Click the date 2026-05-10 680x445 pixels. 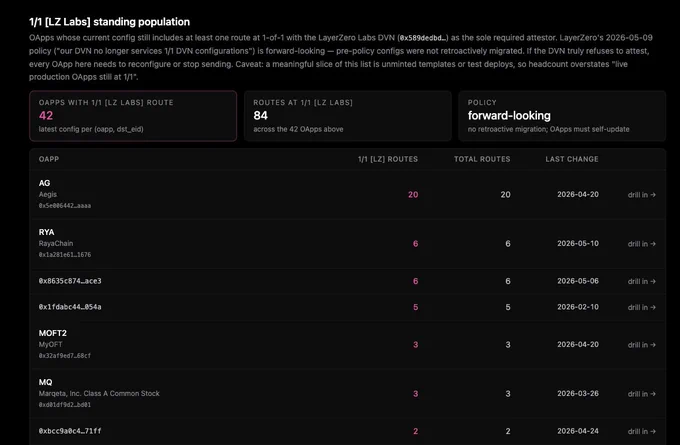coord(578,243)
